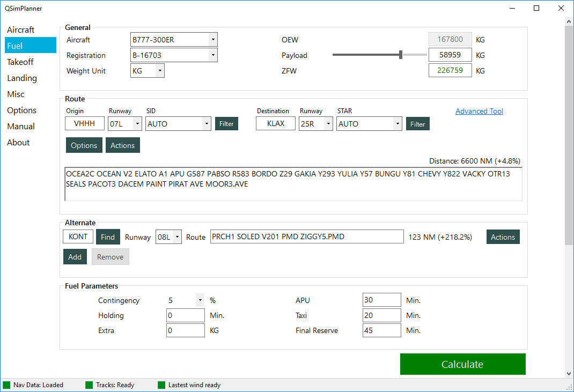Click the 'Distance: 6600 NM (+4.8%)' text
Screen dimensions: 574x392
(474, 161)
